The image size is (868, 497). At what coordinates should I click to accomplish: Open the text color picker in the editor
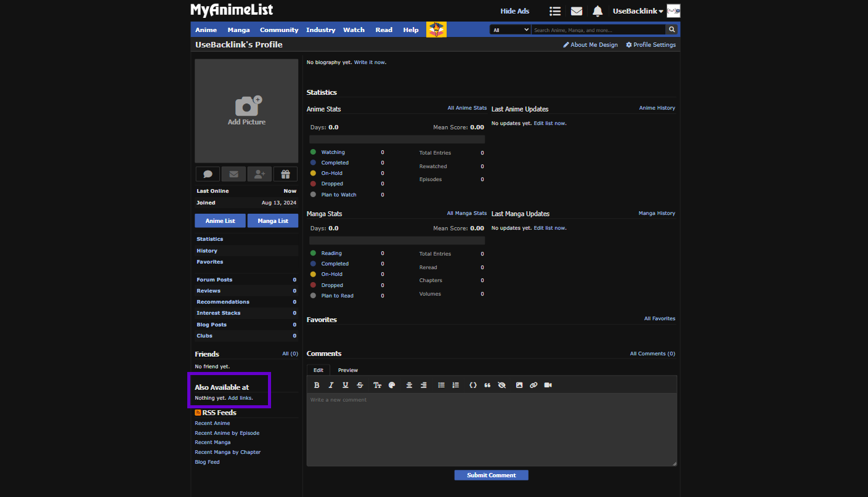tap(392, 385)
